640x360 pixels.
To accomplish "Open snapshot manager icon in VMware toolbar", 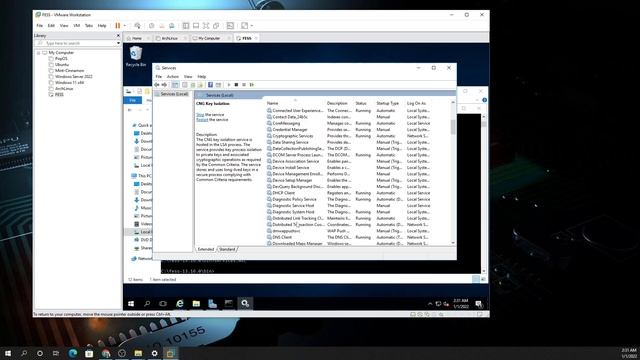I will 172,26.
